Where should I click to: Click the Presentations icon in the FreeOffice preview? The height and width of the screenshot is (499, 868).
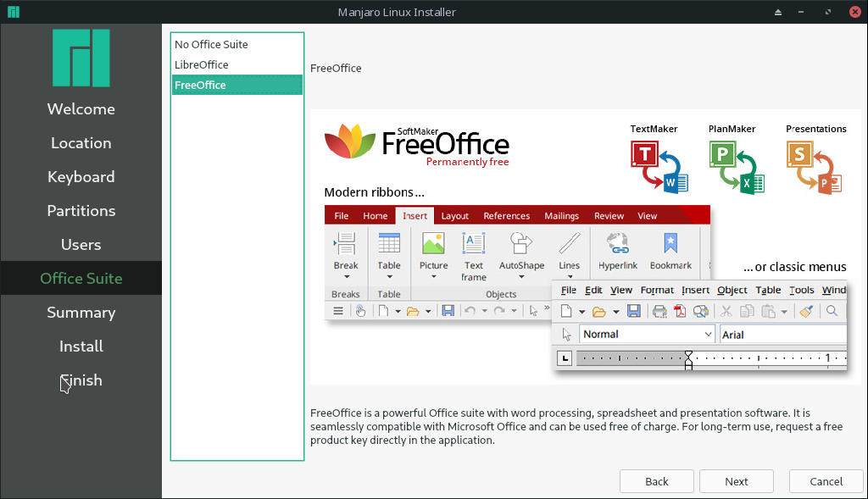(815, 167)
